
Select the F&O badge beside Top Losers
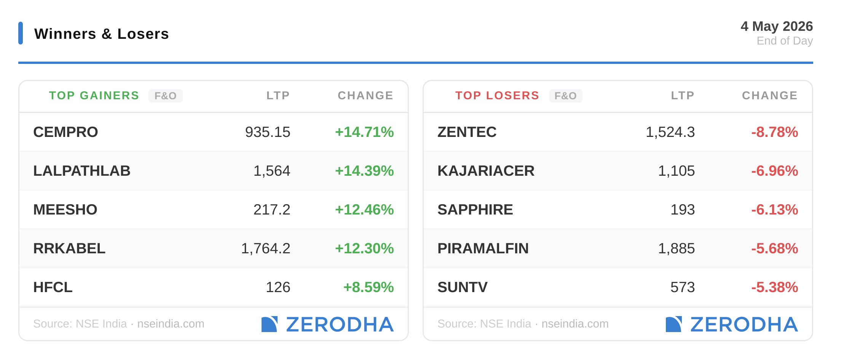pyautogui.click(x=566, y=96)
